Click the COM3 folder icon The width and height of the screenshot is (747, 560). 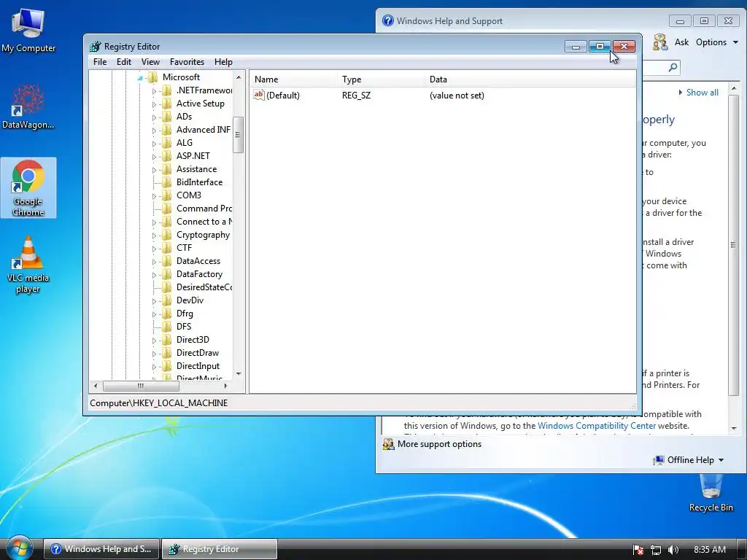point(167,195)
